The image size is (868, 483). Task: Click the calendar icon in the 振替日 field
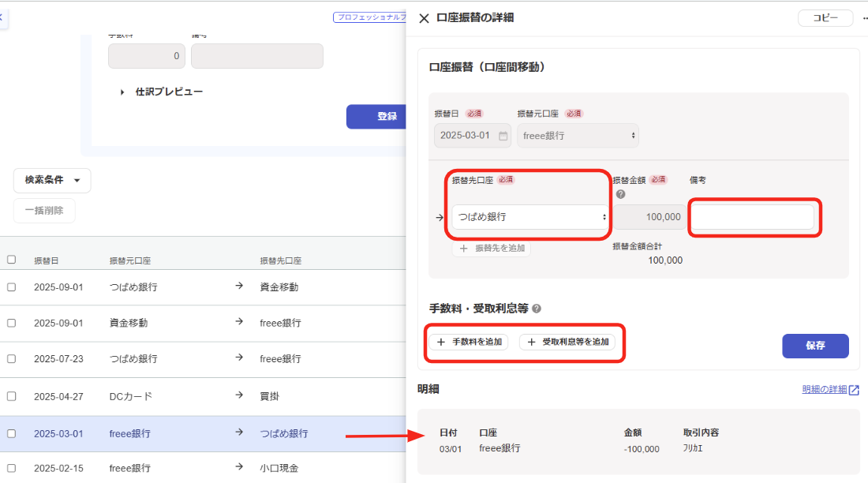(503, 136)
